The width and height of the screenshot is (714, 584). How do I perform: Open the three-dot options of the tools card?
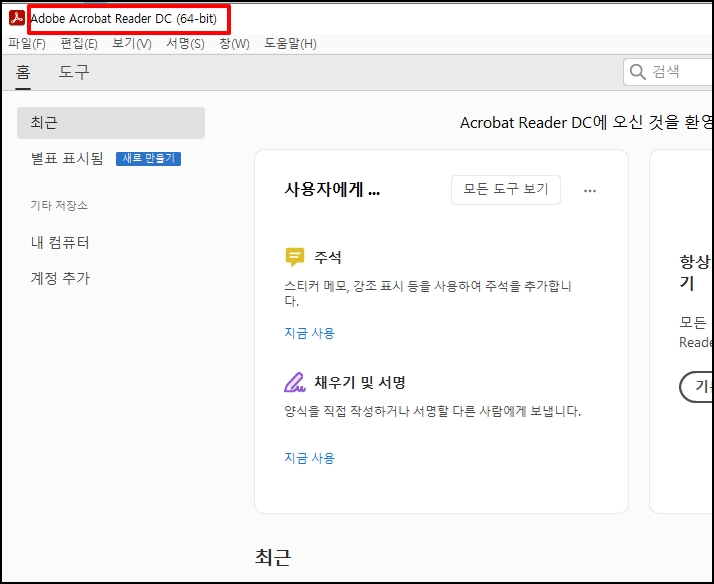[590, 191]
